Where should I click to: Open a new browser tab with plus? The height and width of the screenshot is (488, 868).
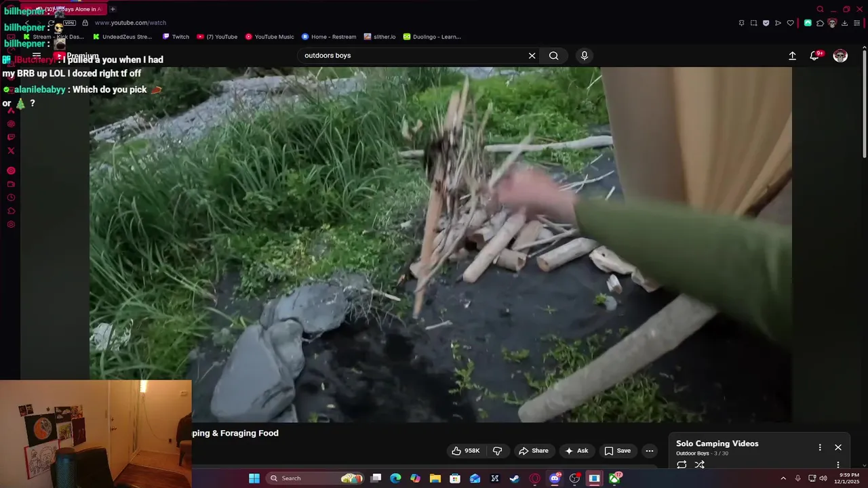113,9
